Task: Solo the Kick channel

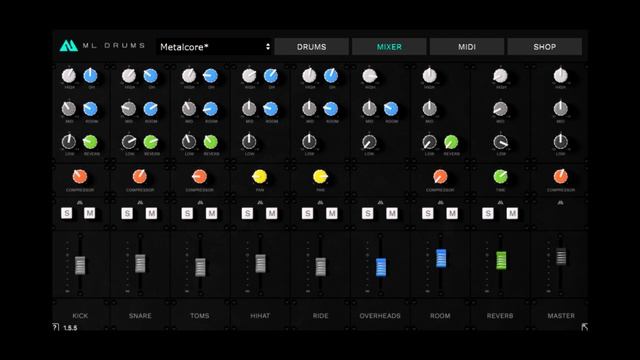Action: point(67,213)
